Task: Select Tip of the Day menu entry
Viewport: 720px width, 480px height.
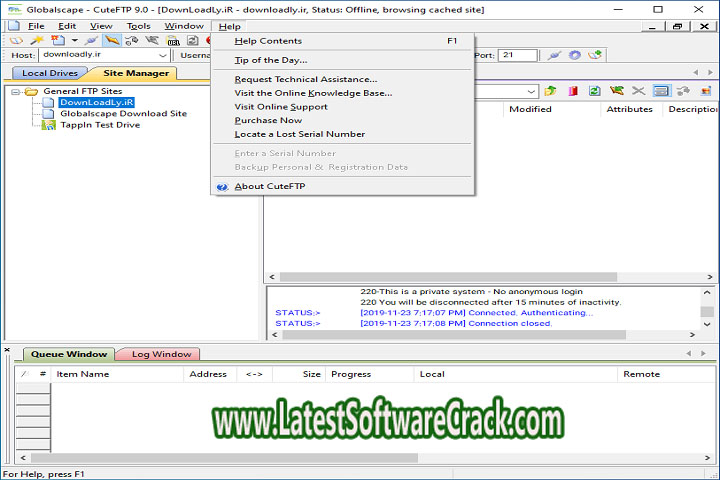Action: [x=270, y=60]
